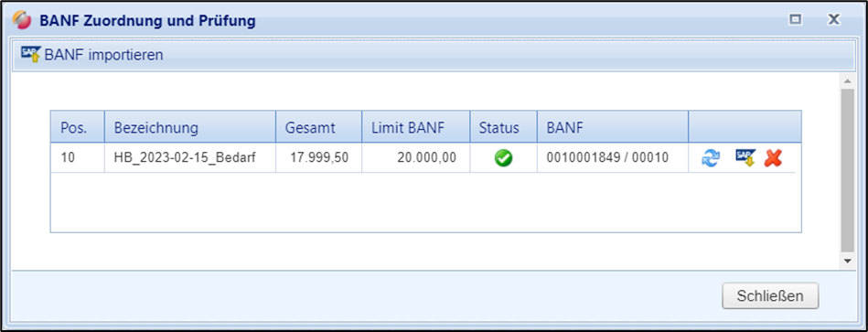Delete BANF assignment with red X icon
868x332 pixels.
coord(773,158)
